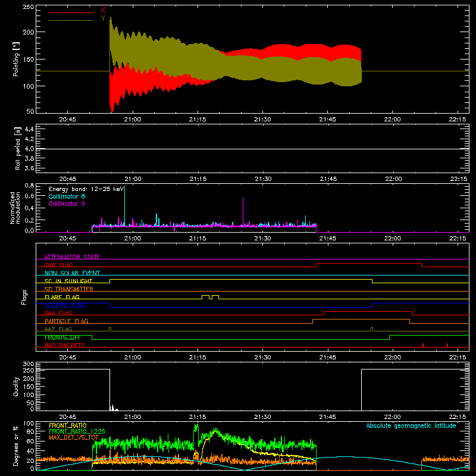Click the green FRONT_RATIO_1225 peak near 21:15
This screenshot has height=476, width=476.
(196, 427)
